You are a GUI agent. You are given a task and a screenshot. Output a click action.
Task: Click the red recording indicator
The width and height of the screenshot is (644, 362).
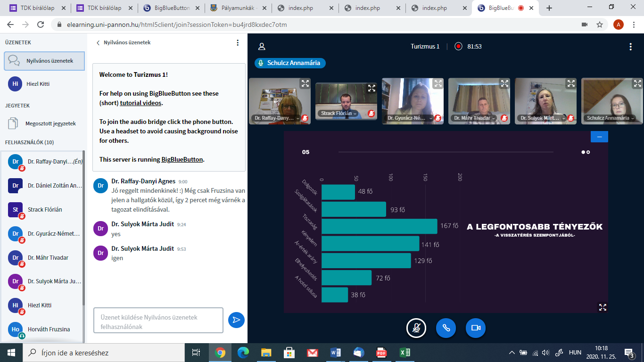click(458, 46)
